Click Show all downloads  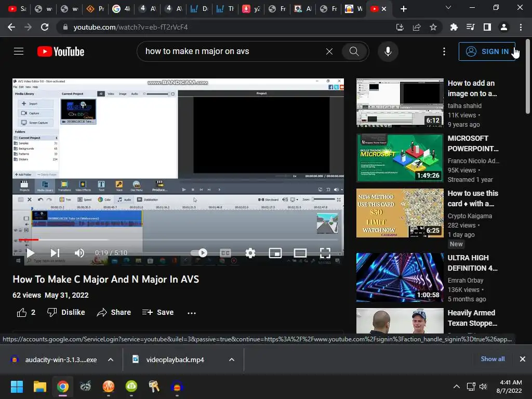click(493, 359)
